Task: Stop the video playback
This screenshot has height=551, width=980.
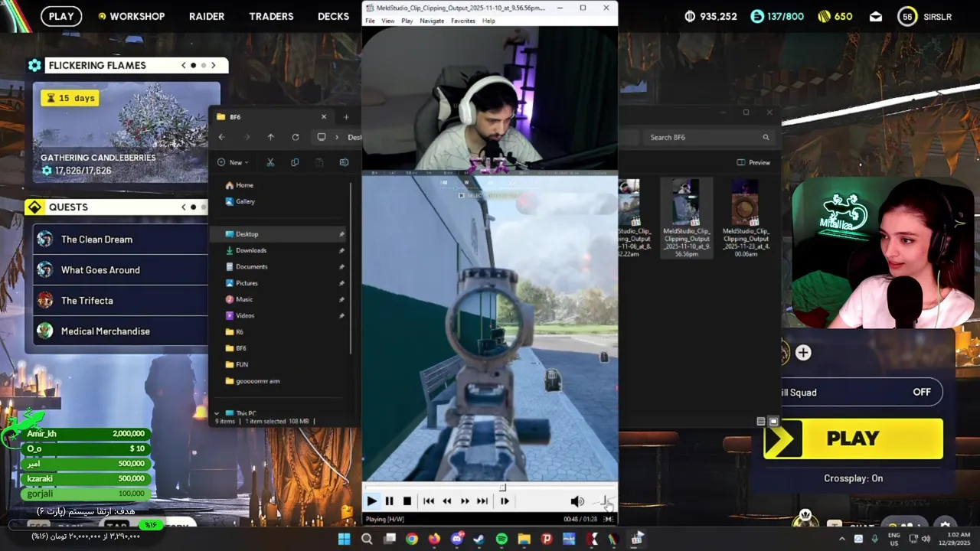Action: coord(407,501)
